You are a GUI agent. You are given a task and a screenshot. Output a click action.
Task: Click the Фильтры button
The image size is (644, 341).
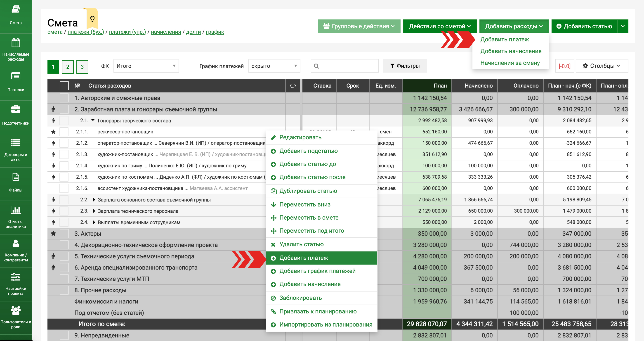[405, 66]
